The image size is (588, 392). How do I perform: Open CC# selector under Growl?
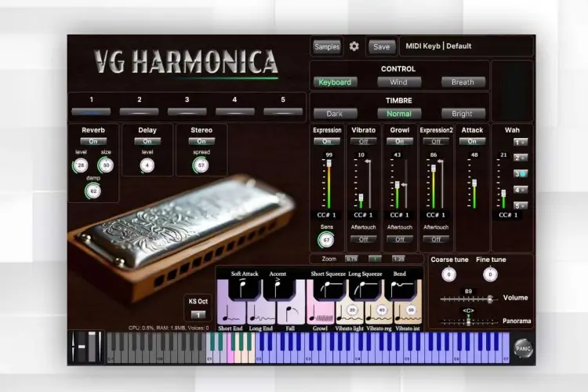pos(400,215)
